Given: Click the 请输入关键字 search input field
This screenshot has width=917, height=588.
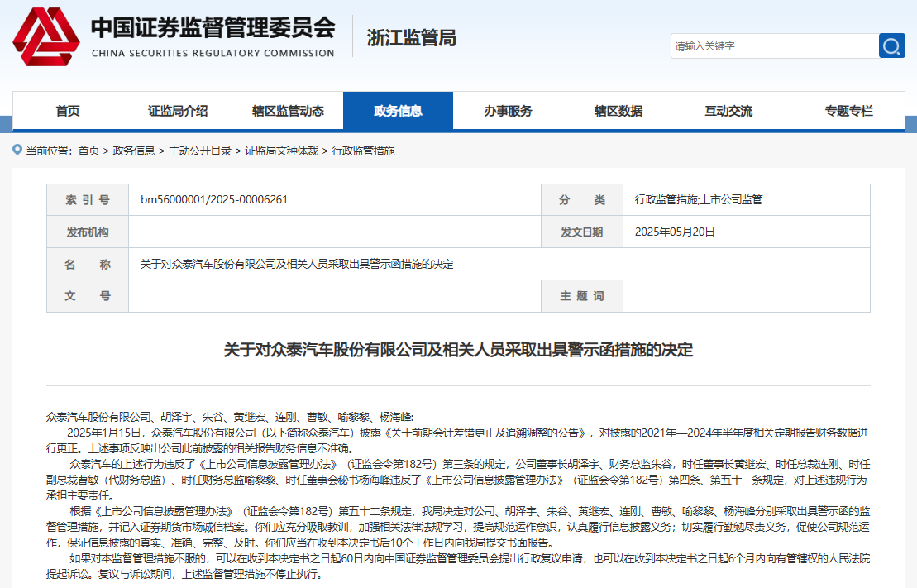Looking at the screenshot, I should click(769, 45).
